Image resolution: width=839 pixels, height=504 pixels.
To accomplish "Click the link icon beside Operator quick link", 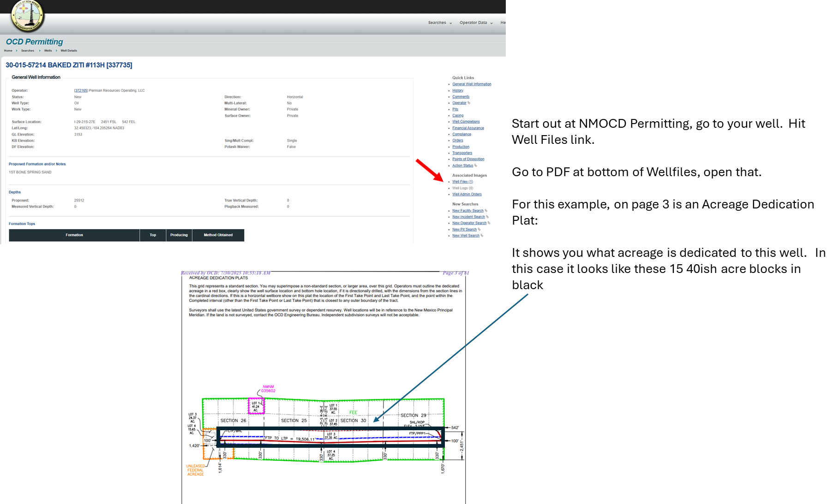I will (x=469, y=103).
